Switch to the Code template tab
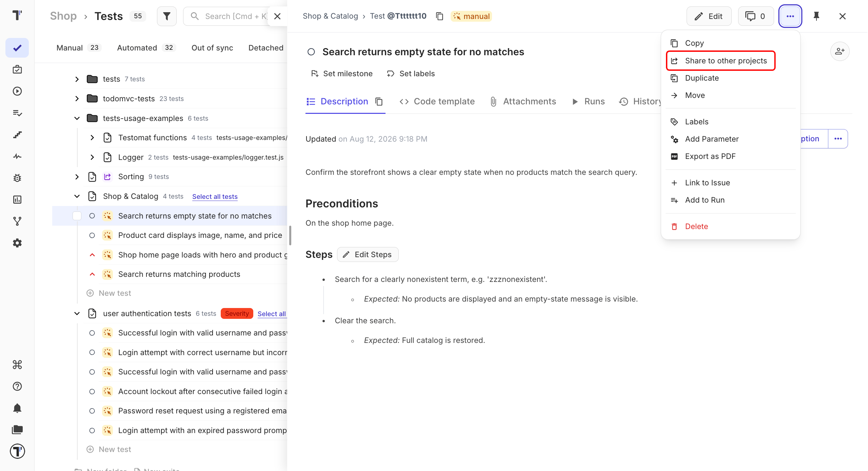The width and height of the screenshot is (868, 471). click(437, 101)
